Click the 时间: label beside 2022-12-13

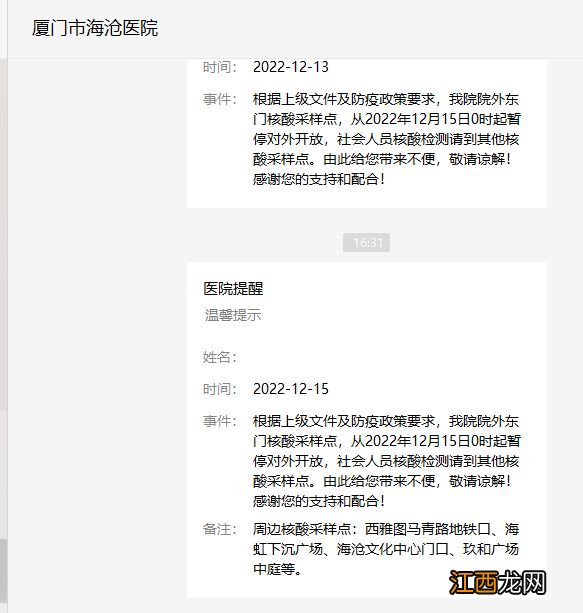pyautogui.click(x=220, y=67)
